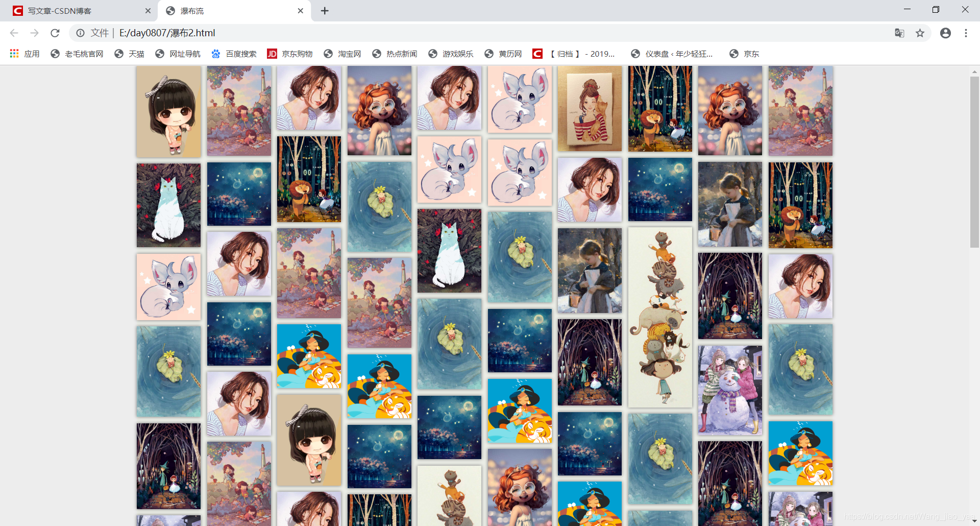Click the chibi girl with bow thumbnail at top left

coord(168,111)
